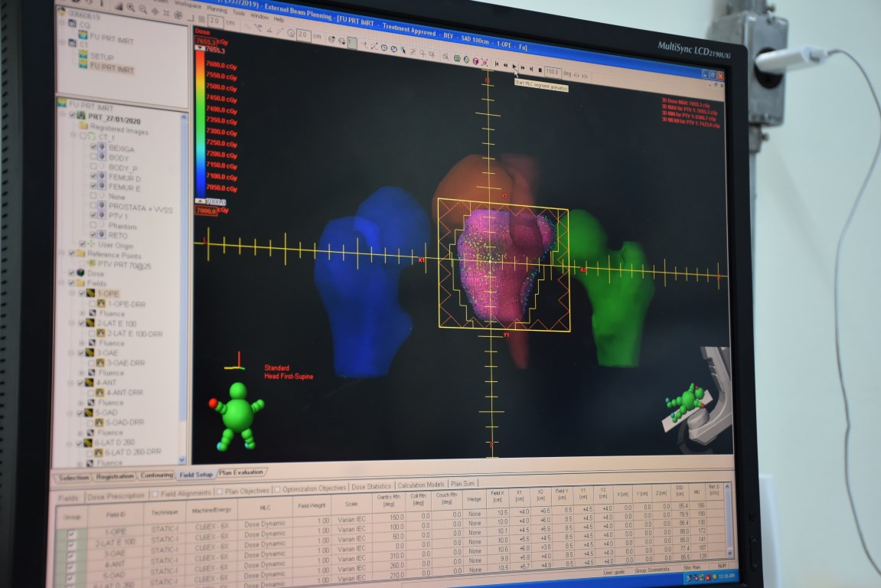Enable the BODY structure checkbox
Viewport: 881px width, 588px height.
click(93, 157)
